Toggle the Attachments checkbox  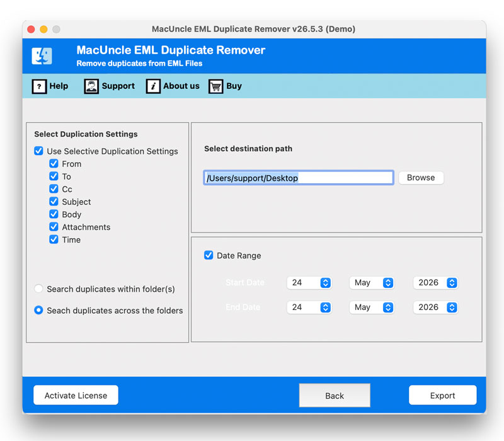tap(54, 227)
